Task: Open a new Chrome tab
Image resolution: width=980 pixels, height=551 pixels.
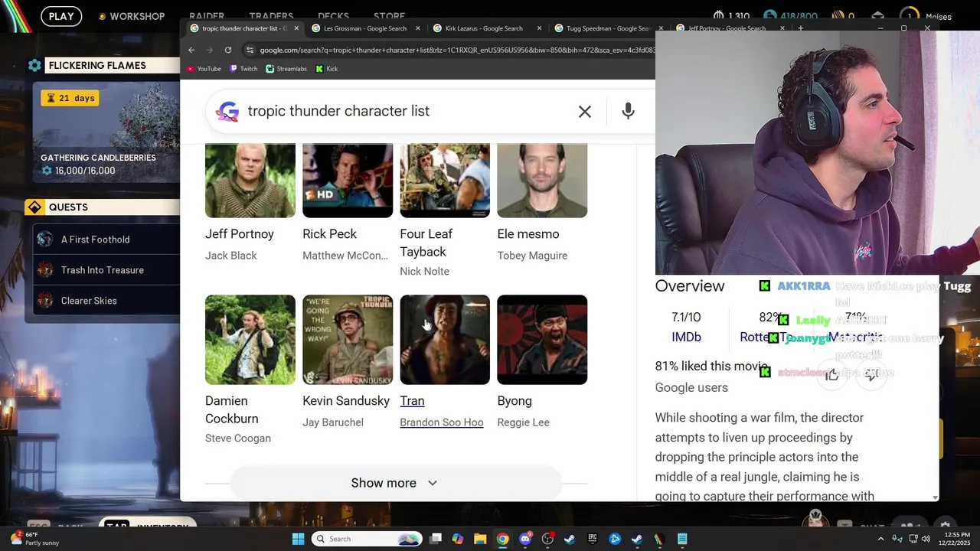Action: (800, 28)
